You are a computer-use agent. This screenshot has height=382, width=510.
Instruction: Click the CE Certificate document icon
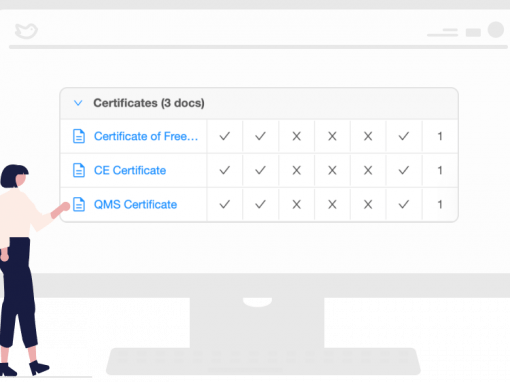pos(79,170)
